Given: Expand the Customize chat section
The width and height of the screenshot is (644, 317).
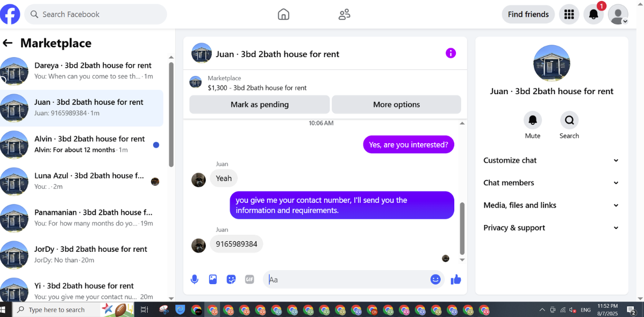Looking at the screenshot, I should click(x=551, y=160).
